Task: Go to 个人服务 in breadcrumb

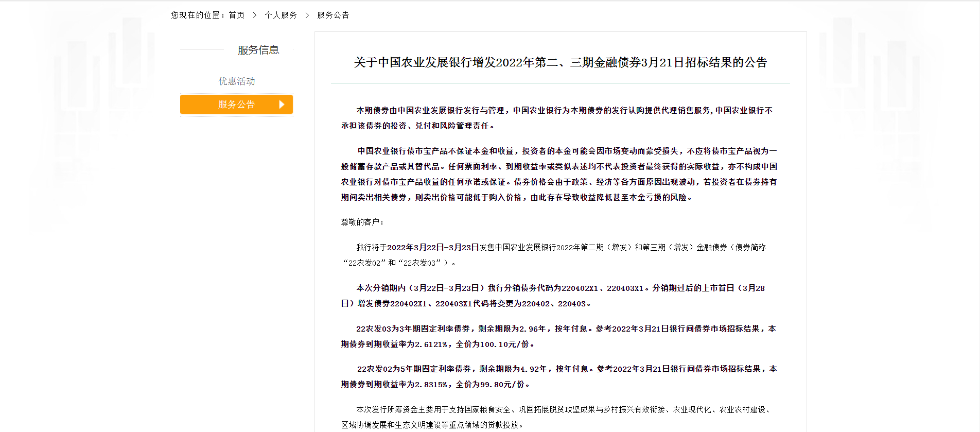Action: pyautogui.click(x=281, y=15)
